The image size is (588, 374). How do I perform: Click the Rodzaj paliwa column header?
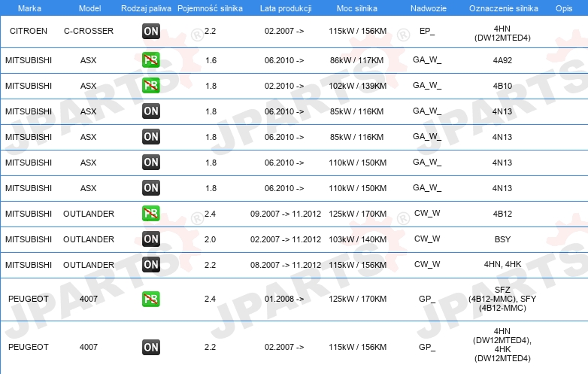pyautogui.click(x=146, y=8)
